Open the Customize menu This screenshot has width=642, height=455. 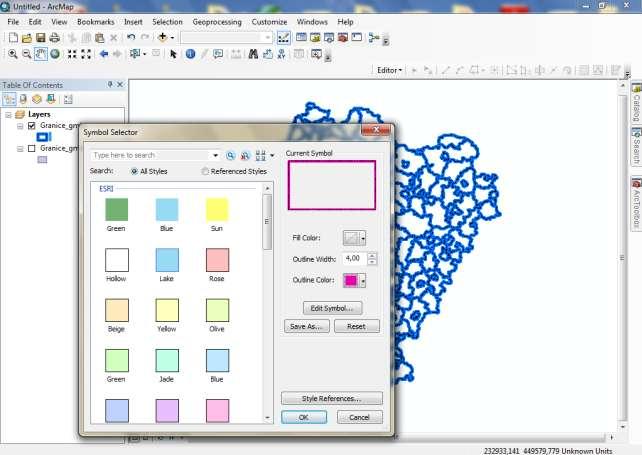point(269,22)
